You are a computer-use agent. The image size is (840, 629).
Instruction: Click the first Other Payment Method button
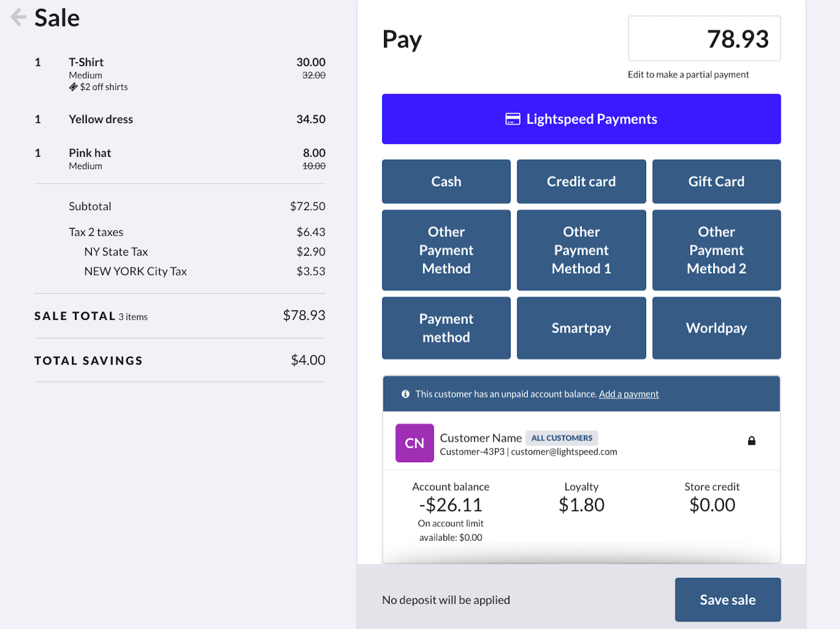[446, 250]
